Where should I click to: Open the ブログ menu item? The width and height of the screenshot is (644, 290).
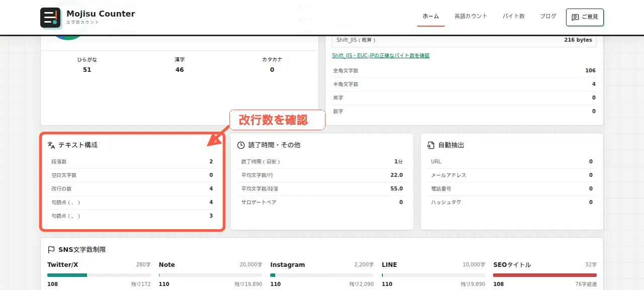(x=548, y=16)
